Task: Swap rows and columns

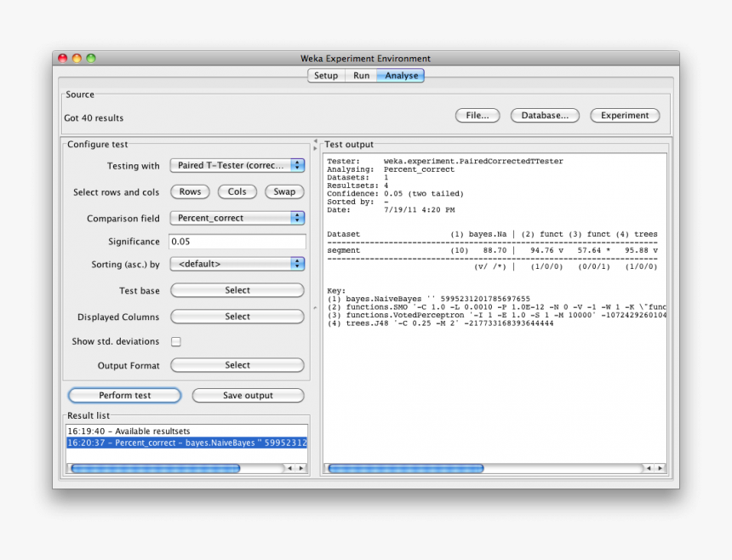Action: 284,191
